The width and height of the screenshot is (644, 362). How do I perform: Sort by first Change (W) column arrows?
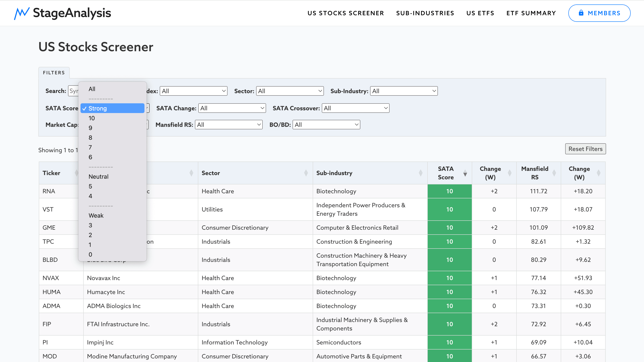click(x=509, y=173)
